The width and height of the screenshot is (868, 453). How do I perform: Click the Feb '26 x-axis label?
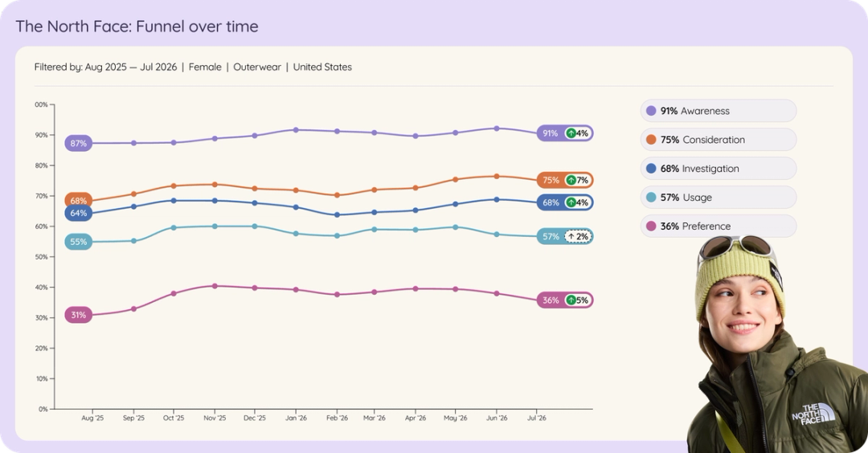coord(337,418)
